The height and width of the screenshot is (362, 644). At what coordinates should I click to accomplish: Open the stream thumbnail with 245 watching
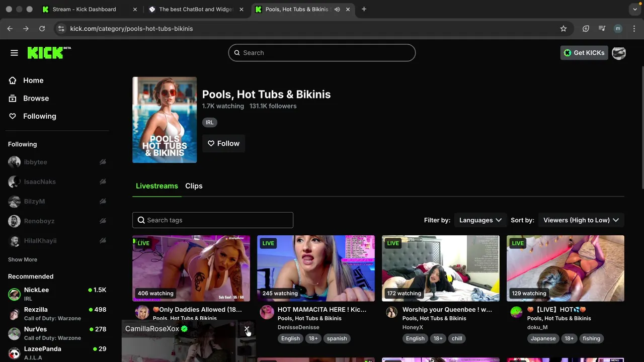point(316,268)
